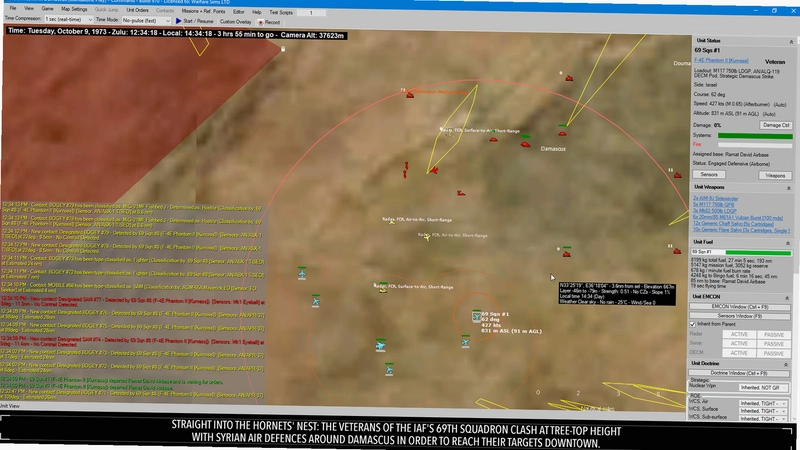Open the Test Scripts menu
800x450 pixels.
281,12
